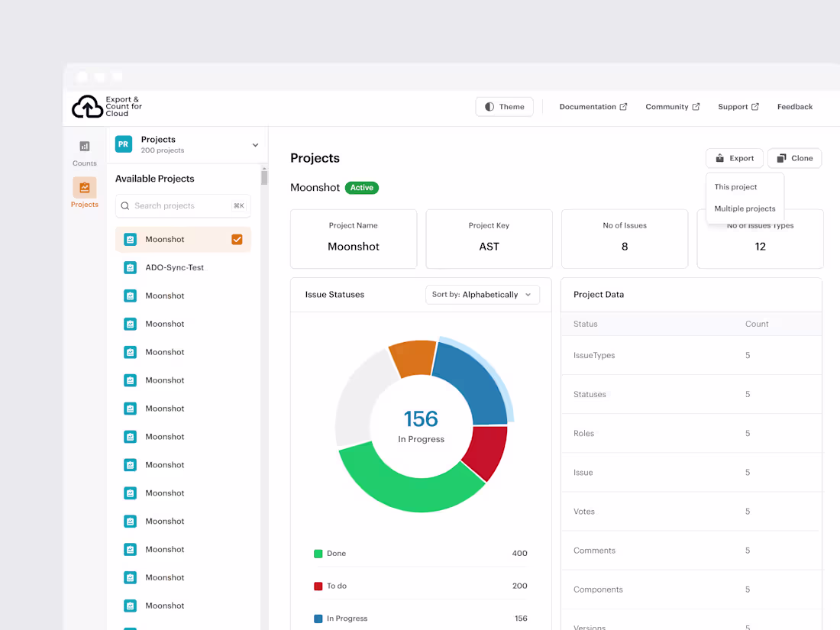Viewport: 840px width, 630px height.
Task: Collapse the Projects 200 projects panel chevron
Action: (254, 144)
